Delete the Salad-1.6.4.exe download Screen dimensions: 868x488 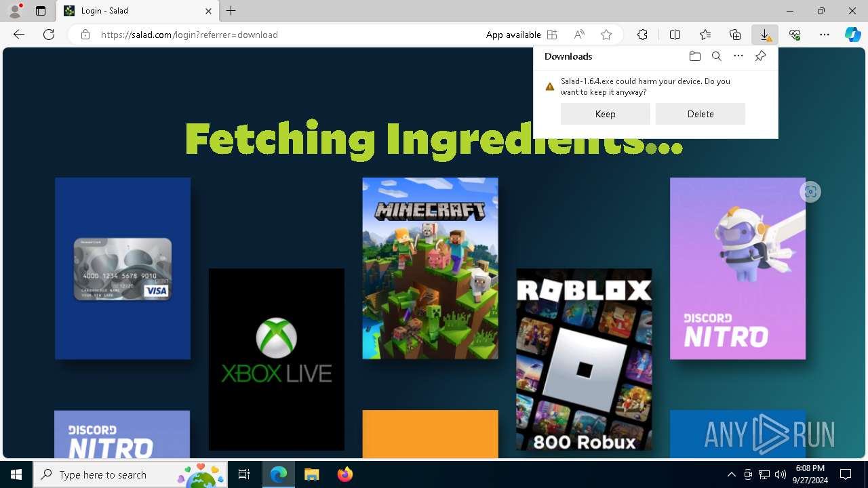[x=701, y=114]
